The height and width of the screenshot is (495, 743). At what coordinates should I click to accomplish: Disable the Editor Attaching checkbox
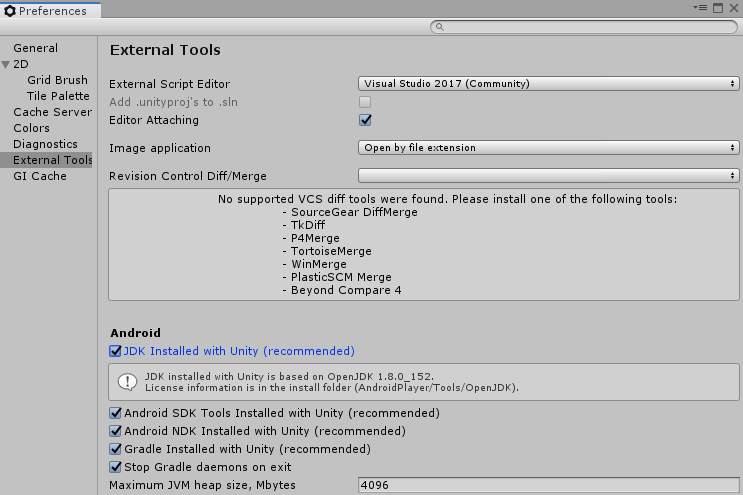coord(365,120)
